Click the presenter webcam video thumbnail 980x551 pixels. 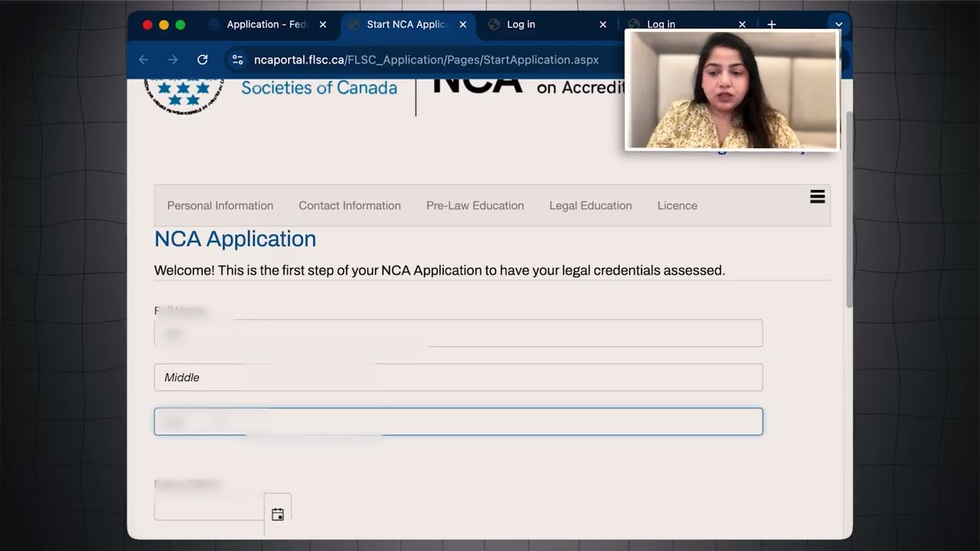[x=733, y=90]
